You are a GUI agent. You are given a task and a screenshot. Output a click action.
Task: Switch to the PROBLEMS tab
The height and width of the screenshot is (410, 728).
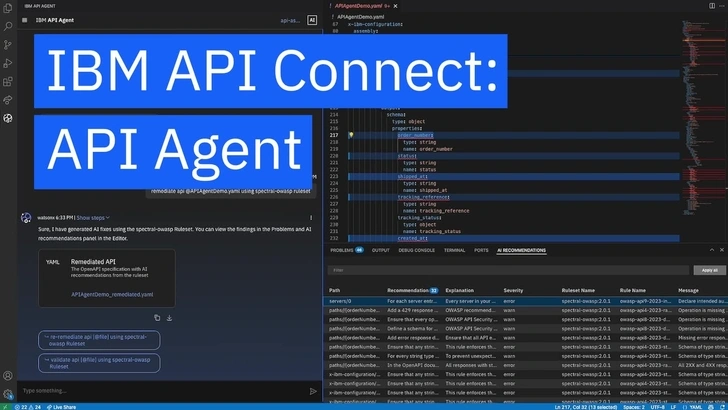[x=346, y=250]
